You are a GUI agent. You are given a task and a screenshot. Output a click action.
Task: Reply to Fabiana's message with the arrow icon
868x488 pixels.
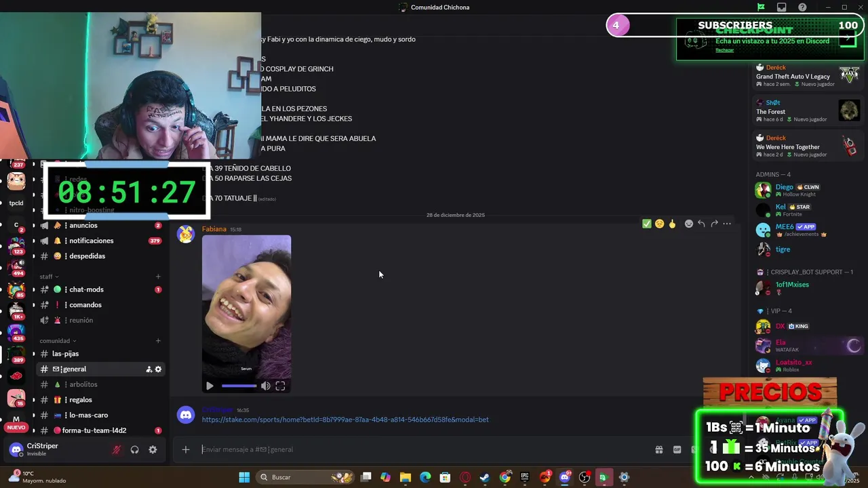pyautogui.click(x=701, y=224)
